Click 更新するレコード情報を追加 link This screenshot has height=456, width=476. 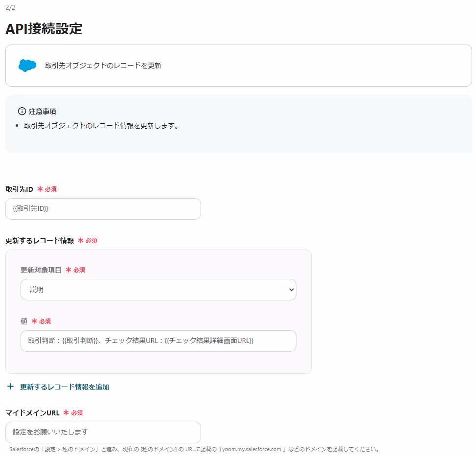tap(65, 387)
